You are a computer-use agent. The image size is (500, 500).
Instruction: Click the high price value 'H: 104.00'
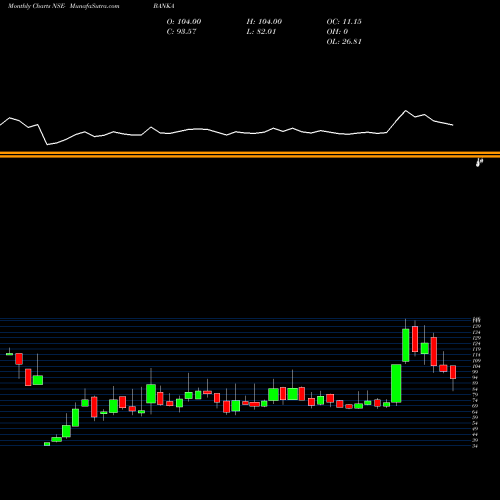(x=264, y=22)
